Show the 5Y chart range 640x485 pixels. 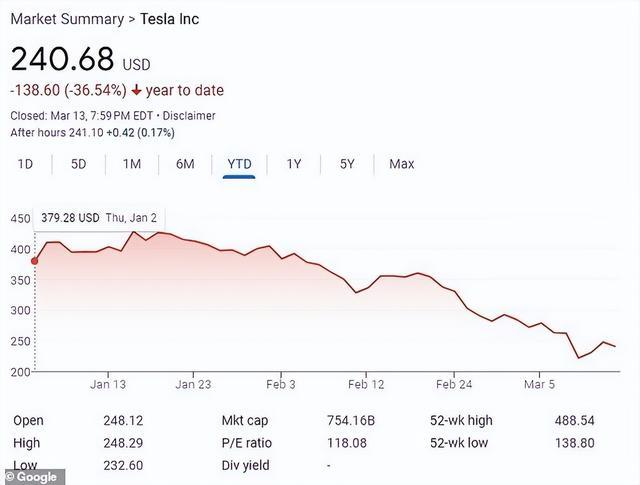[347, 164]
